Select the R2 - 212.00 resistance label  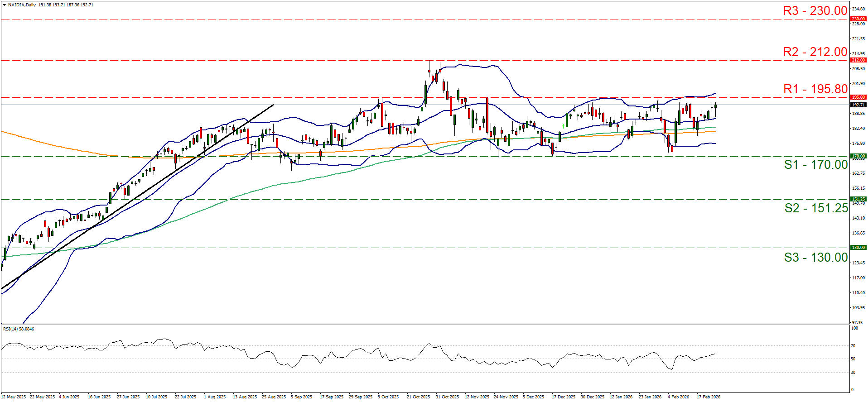click(815, 52)
